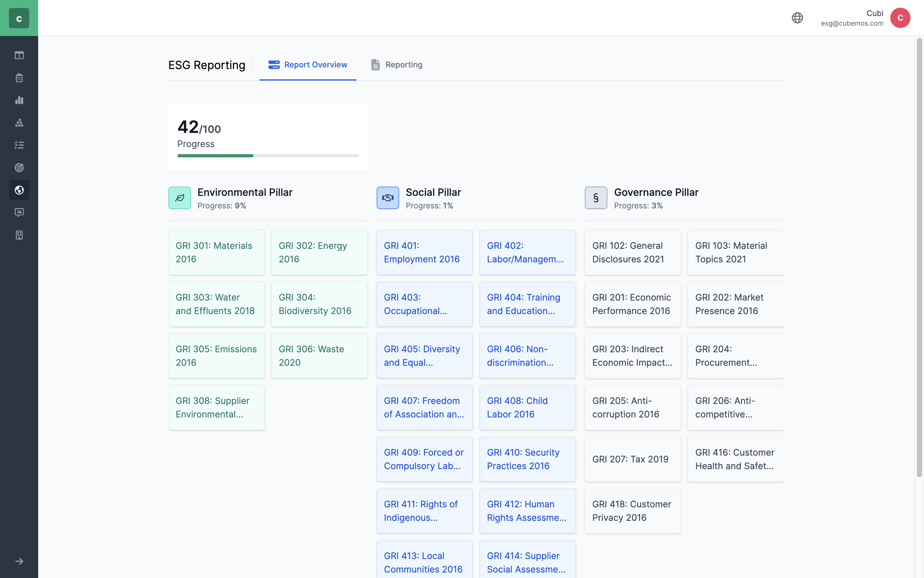Viewport: 924px width, 578px height.
Task: Open GRI 205: Anti-corruption 2016 card
Action: [x=633, y=407]
